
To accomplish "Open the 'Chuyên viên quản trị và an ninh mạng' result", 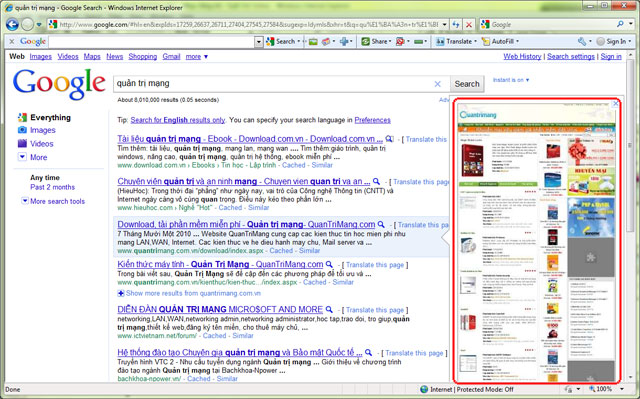I will point(244,181).
